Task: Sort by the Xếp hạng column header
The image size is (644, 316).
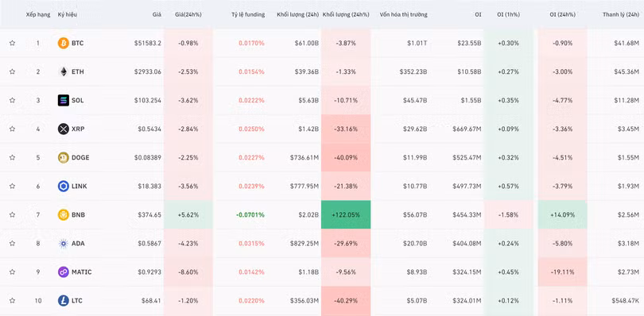Action: [38, 15]
